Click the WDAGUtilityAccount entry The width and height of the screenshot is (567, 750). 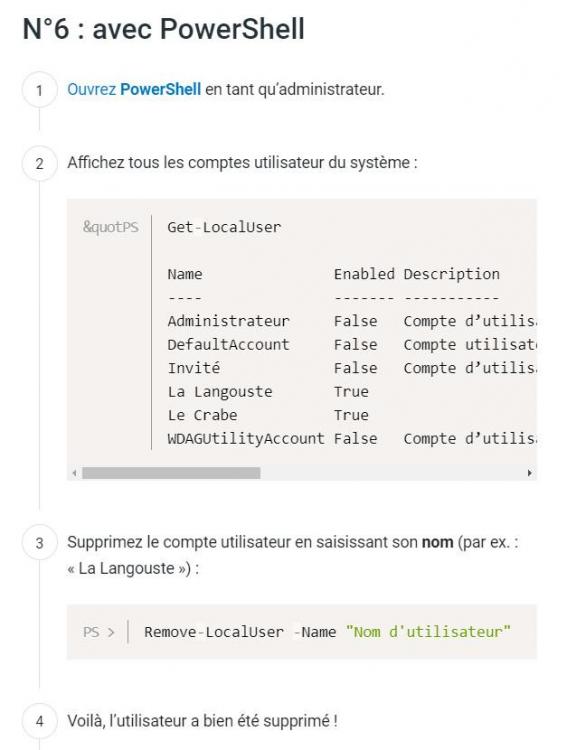(x=246, y=439)
